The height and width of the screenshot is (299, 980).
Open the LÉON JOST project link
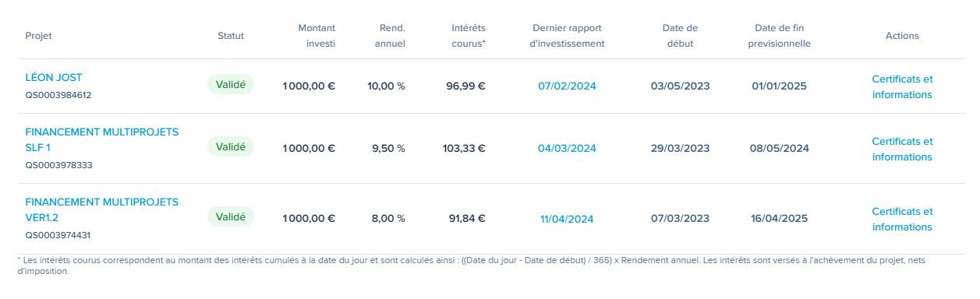(x=54, y=78)
